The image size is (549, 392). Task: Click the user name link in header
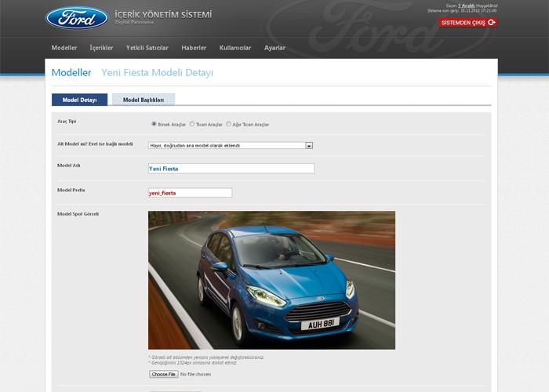click(x=467, y=6)
